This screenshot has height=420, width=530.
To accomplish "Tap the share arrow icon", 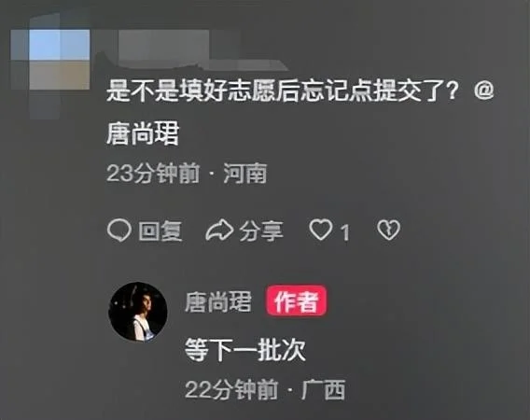I will pos(219,231).
